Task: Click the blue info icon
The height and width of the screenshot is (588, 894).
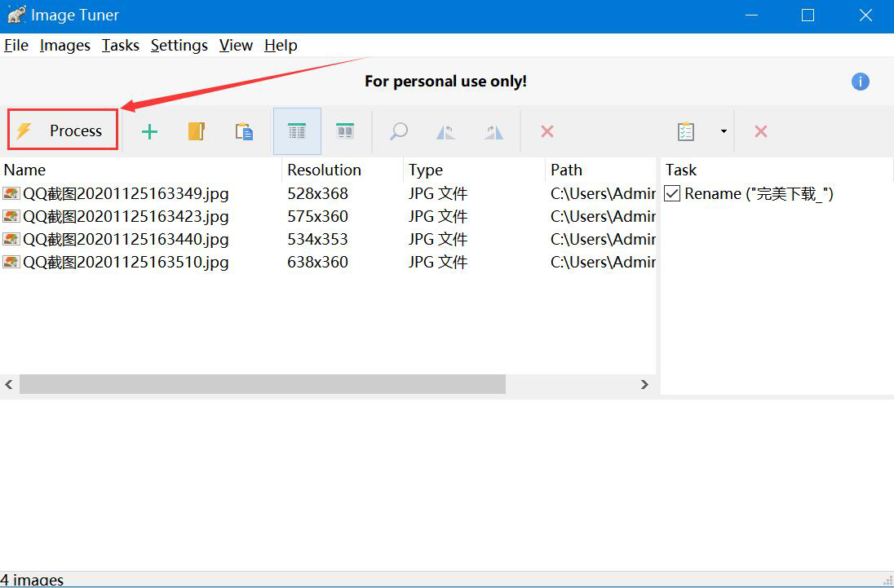Action: pyautogui.click(x=860, y=82)
